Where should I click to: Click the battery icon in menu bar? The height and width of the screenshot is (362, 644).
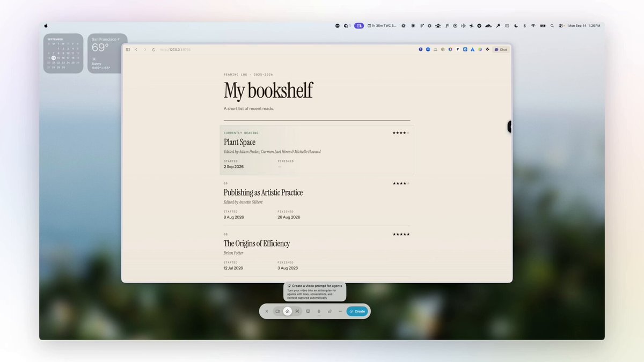tap(543, 25)
